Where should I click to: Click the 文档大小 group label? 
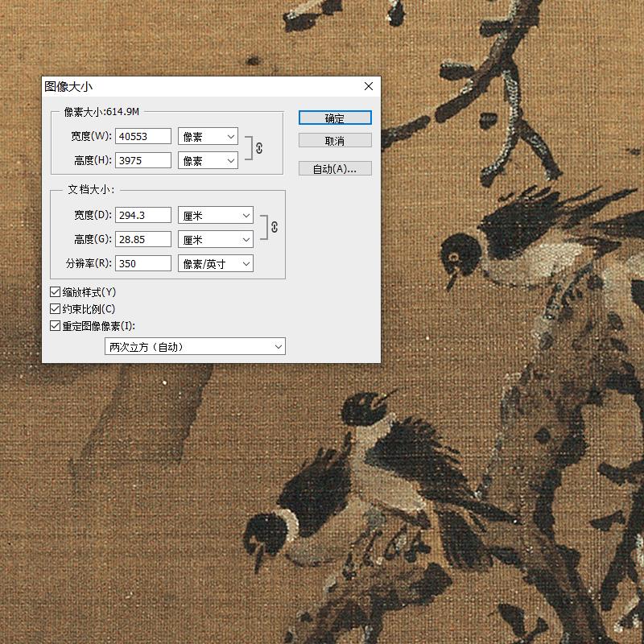point(91,189)
